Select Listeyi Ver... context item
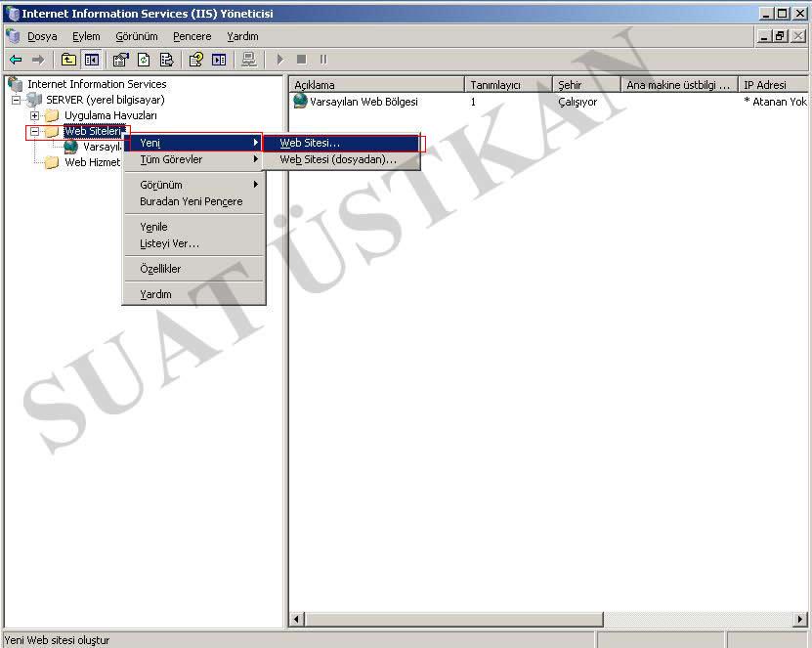The height and width of the screenshot is (648, 812). coord(193,243)
